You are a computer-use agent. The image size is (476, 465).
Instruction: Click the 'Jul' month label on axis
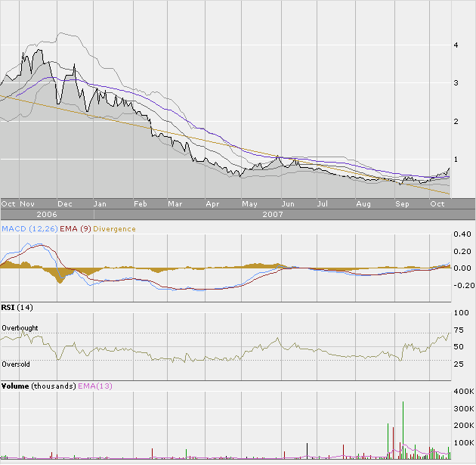click(322, 204)
